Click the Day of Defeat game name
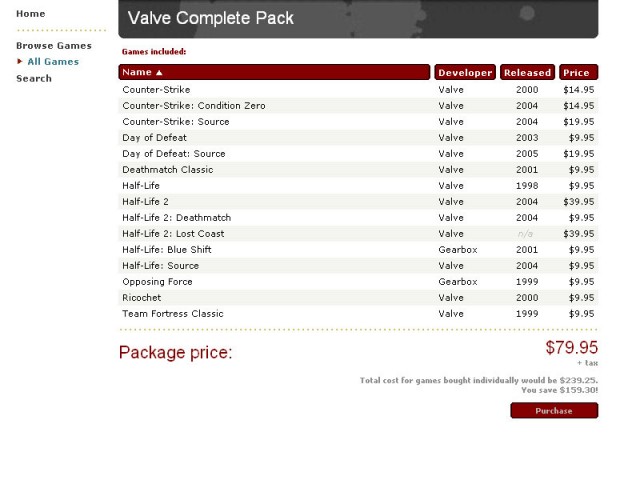 click(x=154, y=138)
